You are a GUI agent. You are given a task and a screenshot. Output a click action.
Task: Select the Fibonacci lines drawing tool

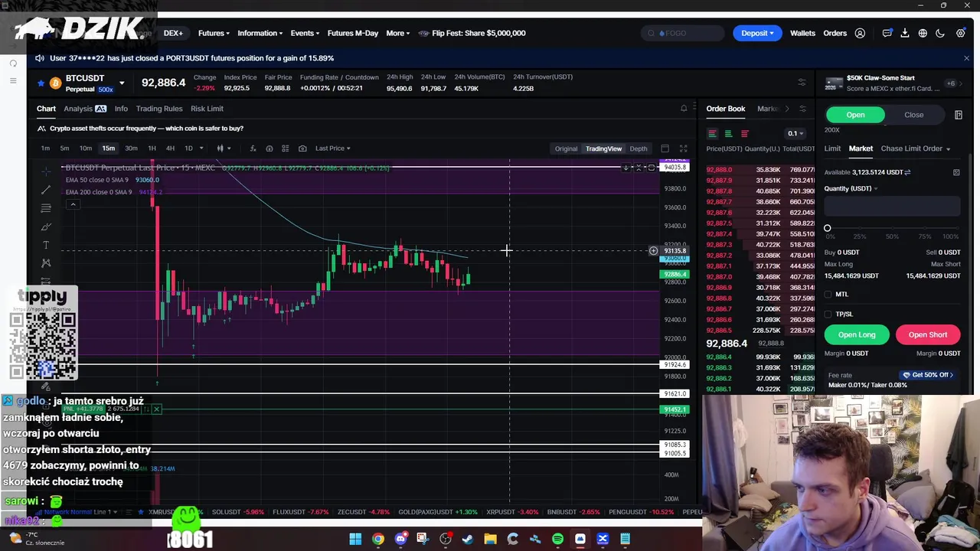(46, 208)
